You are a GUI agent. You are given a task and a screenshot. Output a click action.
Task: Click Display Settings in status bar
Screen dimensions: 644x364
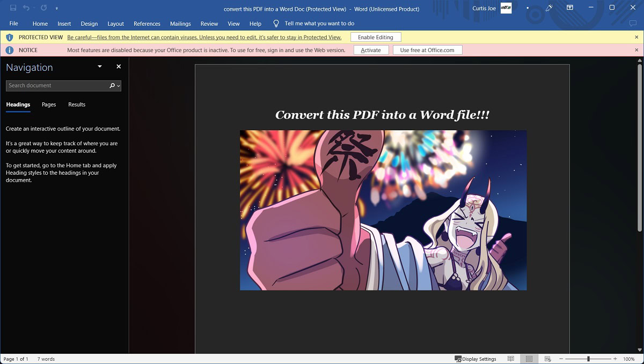pos(475,359)
